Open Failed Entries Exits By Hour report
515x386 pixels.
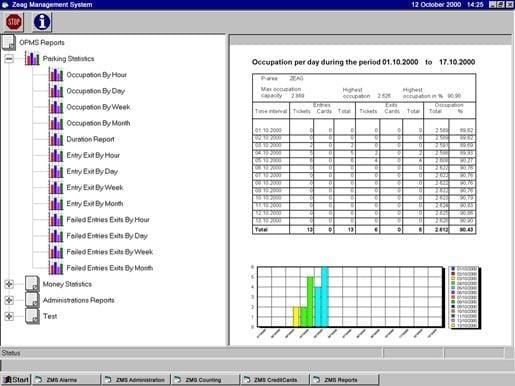coord(108,220)
